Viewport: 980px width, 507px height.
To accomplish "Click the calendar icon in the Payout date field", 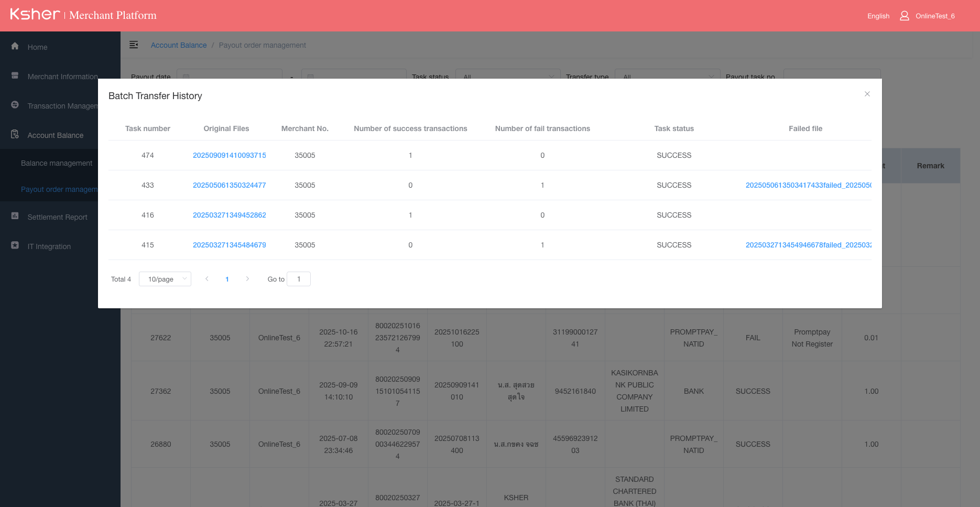I will 186,77.
